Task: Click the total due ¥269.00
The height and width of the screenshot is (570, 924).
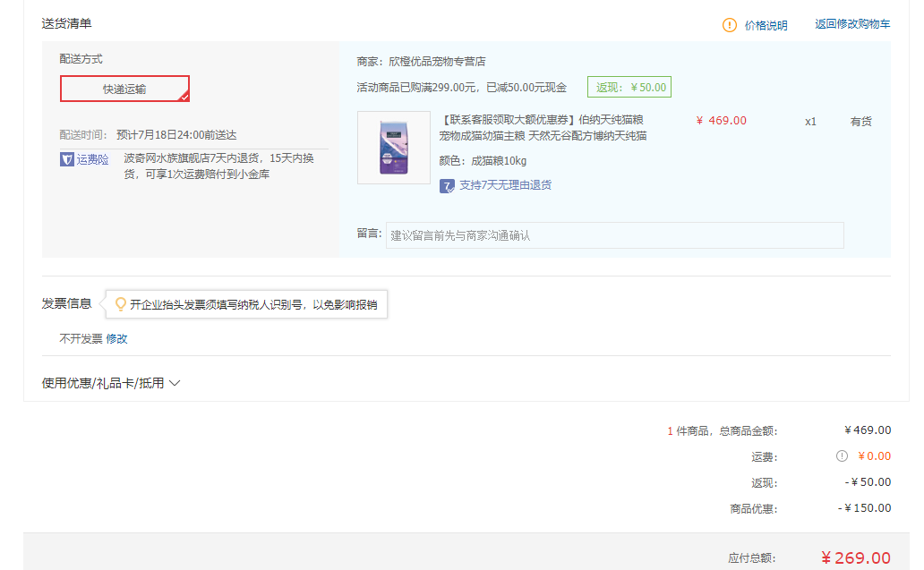Action: point(856,557)
